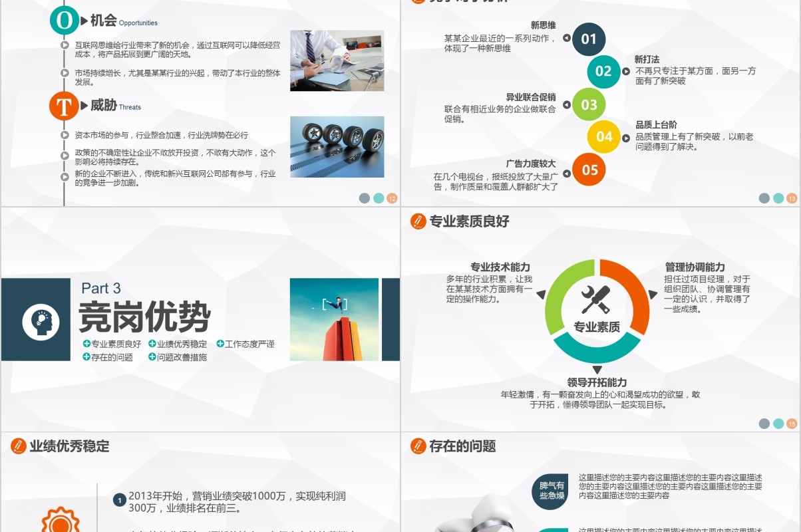
Task: Click the numbered 1 bullet beside 2013年开始
Action: click(120, 500)
